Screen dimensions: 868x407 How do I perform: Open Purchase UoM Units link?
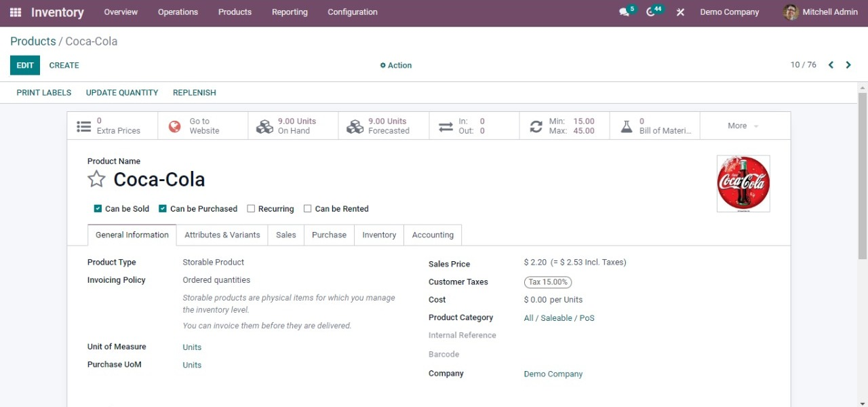tap(192, 365)
